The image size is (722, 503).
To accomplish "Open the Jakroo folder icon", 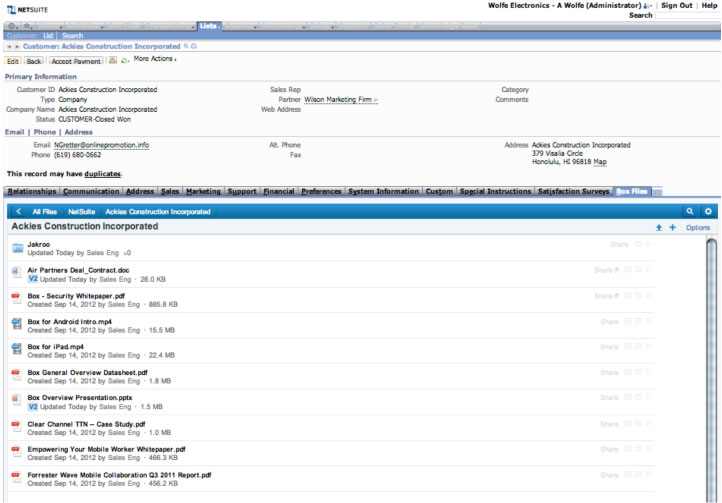I will pos(17,248).
